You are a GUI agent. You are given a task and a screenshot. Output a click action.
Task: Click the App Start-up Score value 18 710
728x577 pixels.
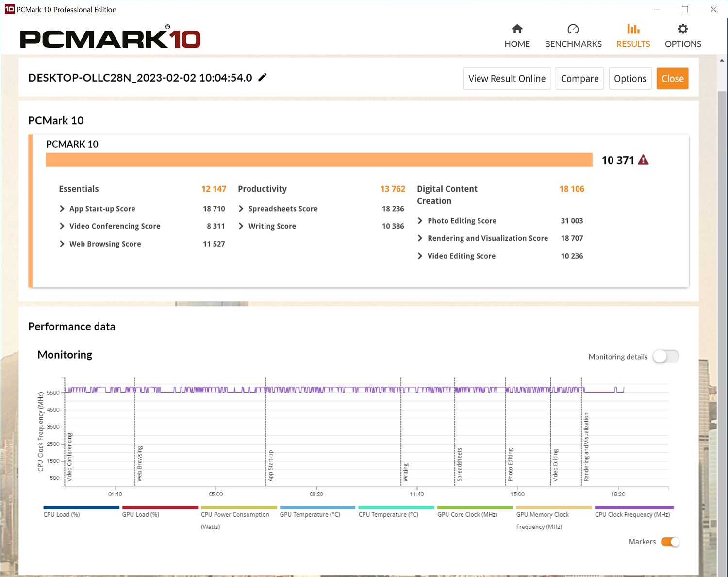[x=214, y=209]
